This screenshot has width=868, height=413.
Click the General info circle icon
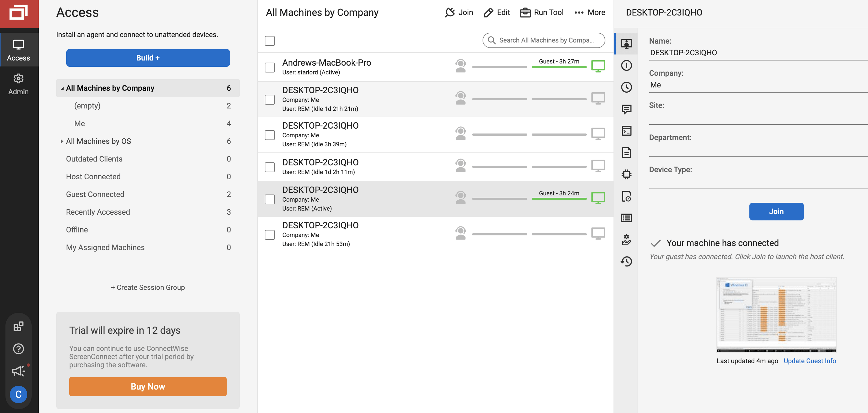(x=626, y=65)
